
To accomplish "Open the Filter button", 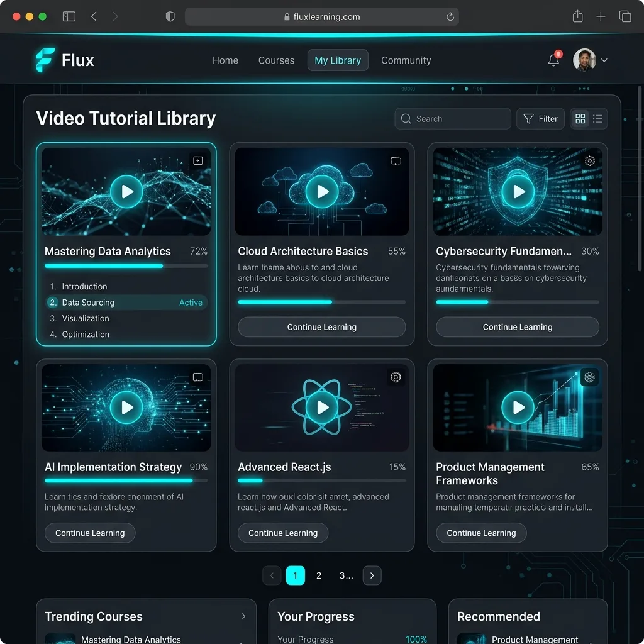I will point(540,119).
